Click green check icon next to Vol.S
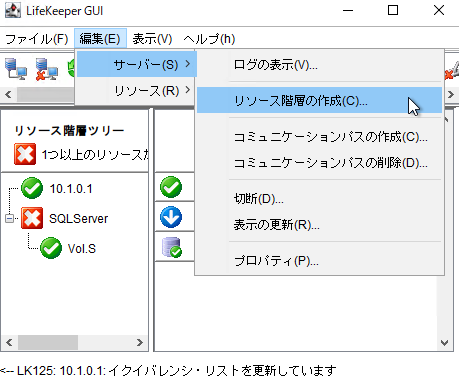This screenshot has width=459, height=377. [x=51, y=248]
